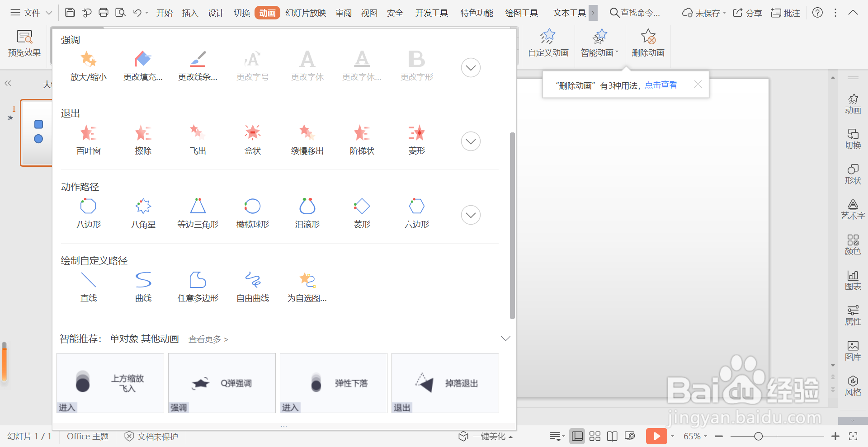Expand the 退出 animations row
This screenshot has width=868, height=447.
470,141
